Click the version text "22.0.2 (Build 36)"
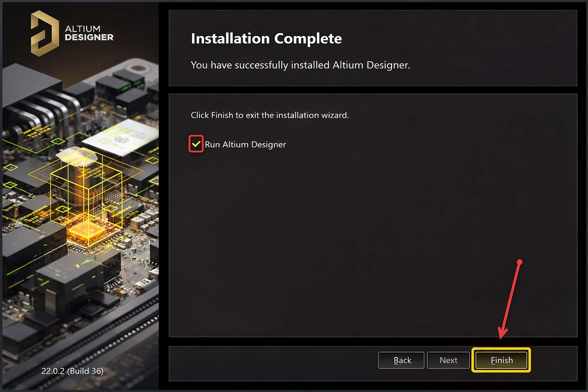The width and height of the screenshot is (588, 392). click(x=72, y=371)
